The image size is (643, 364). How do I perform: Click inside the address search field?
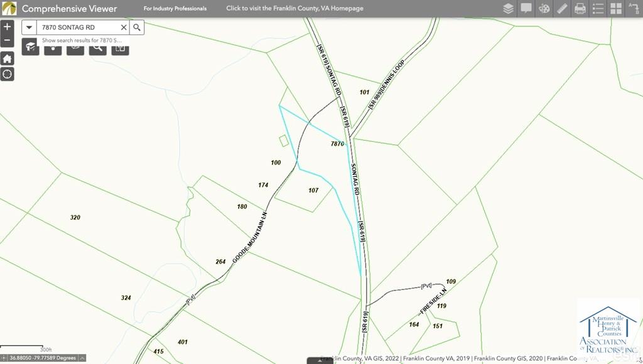78,28
